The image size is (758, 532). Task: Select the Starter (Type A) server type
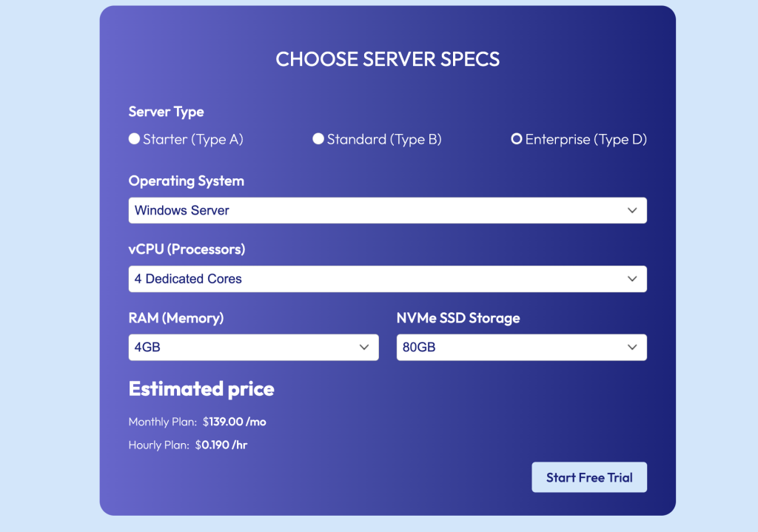pyautogui.click(x=134, y=138)
